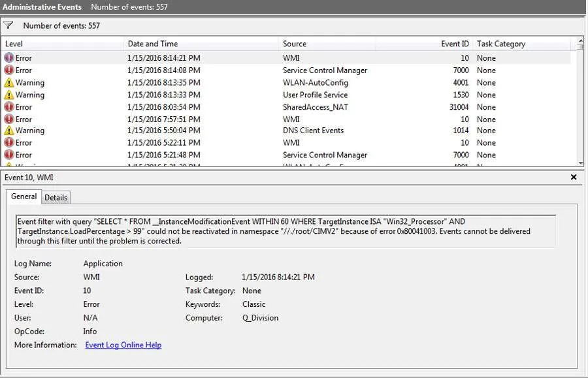Click event ID 1530 in the list

(x=461, y=95)
